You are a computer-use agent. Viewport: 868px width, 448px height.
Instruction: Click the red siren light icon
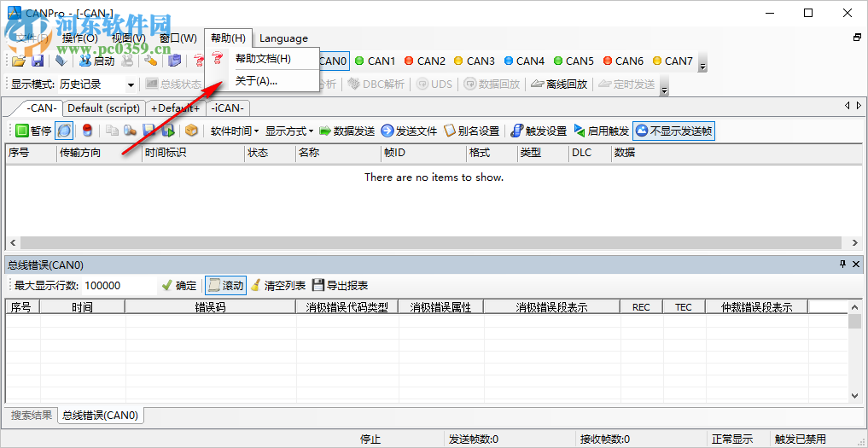tap(87, 131)
